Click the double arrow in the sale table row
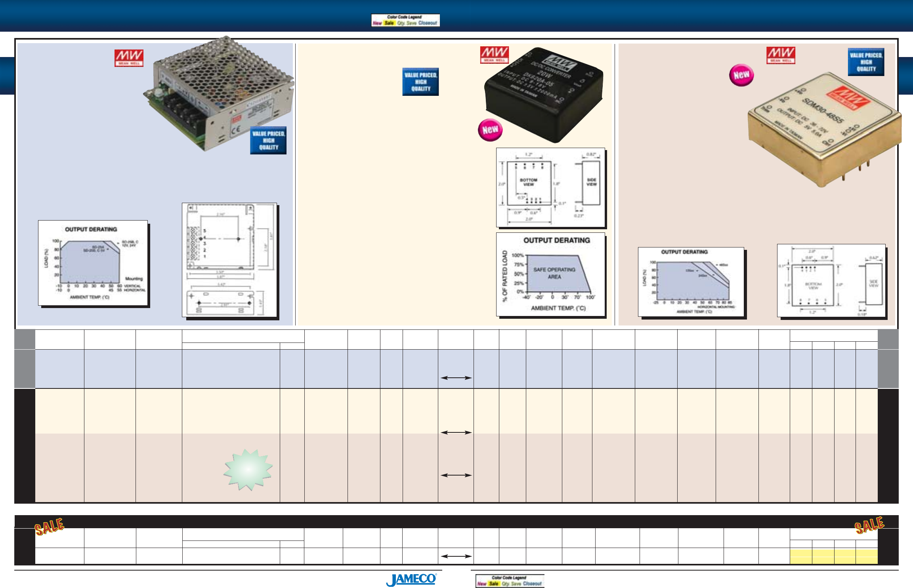The image size is (913, 588). pos(456,556)
